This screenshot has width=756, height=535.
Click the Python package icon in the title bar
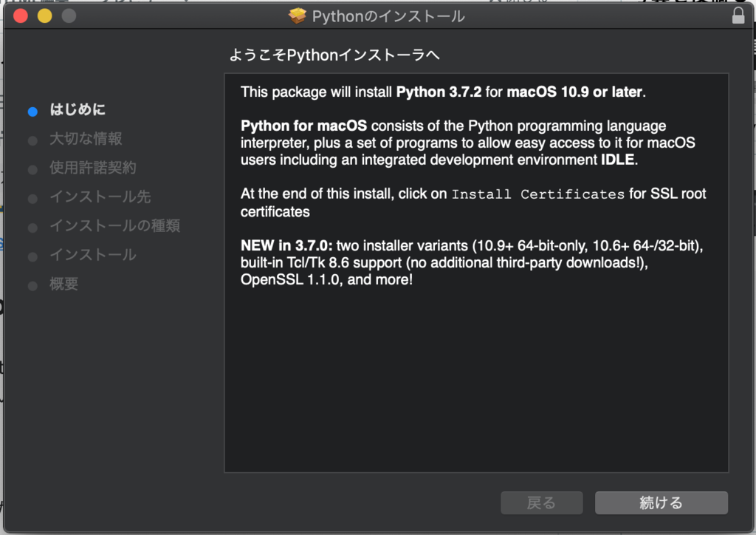[296, 16]
